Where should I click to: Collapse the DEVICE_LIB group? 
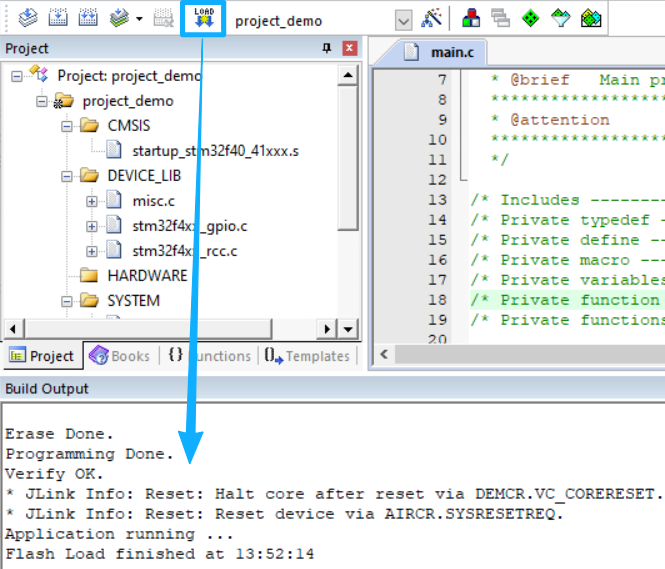coord(67,176)
